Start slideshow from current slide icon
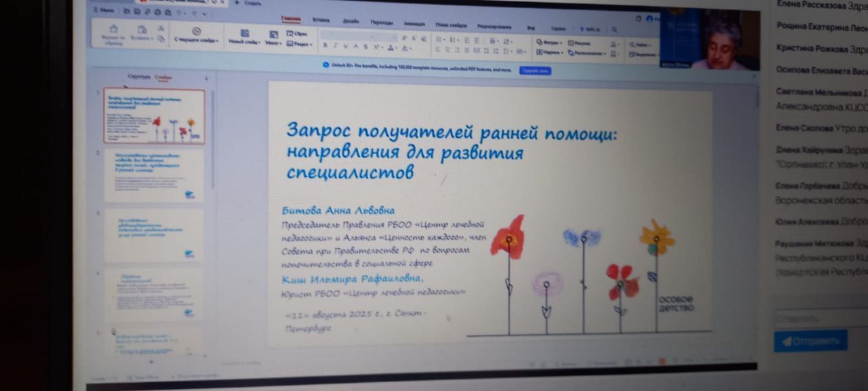The image size is (868, 391). tap(196, 31)
